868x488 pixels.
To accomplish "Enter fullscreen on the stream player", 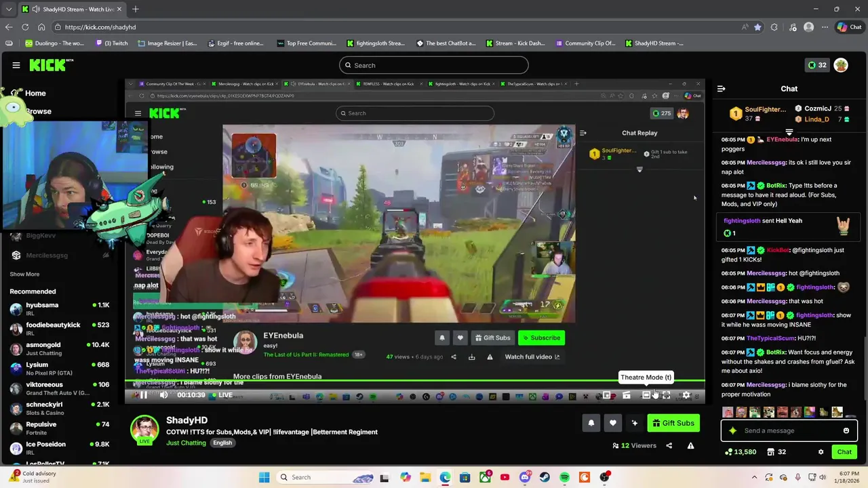I will tap(667, 394).
